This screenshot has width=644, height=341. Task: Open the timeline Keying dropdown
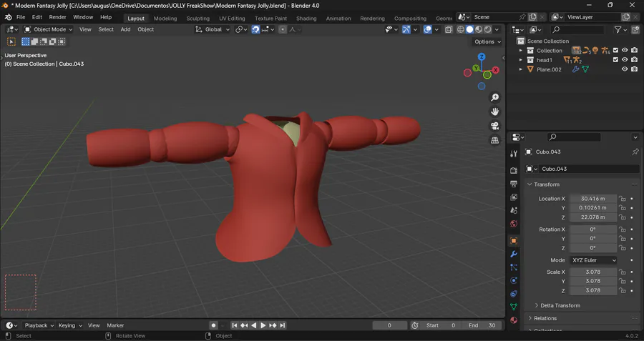click(x=70, y=325)
